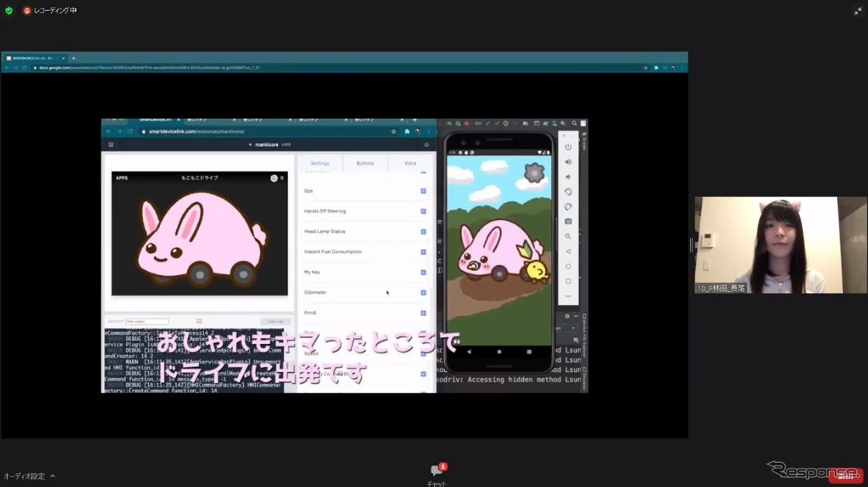868x487 pixels.
Task: Switch to the Buttons tab
Action: (365, 162)
